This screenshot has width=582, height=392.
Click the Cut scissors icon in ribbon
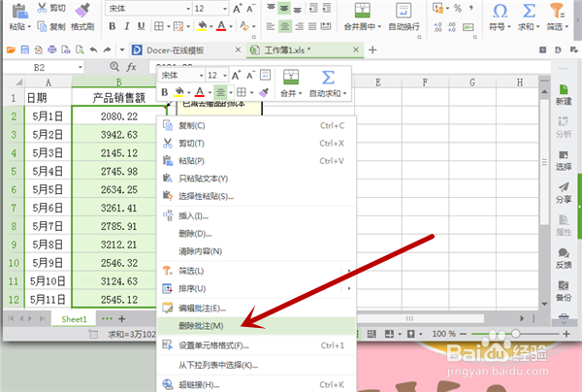tap(42, 8)
